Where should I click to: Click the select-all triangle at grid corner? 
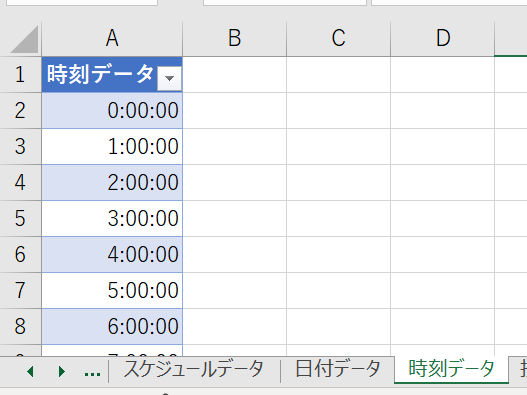tap(24, 39)
